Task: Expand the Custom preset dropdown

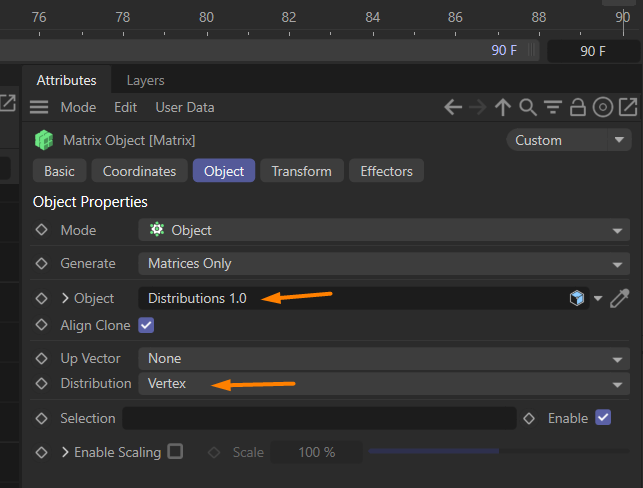Action: click(x=569, y=140)
